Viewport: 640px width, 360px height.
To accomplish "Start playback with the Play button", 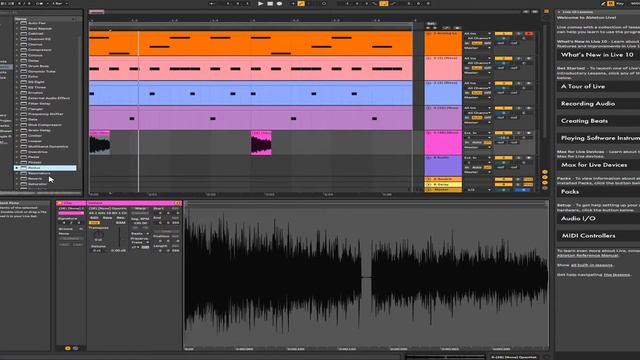I will 260,4.
